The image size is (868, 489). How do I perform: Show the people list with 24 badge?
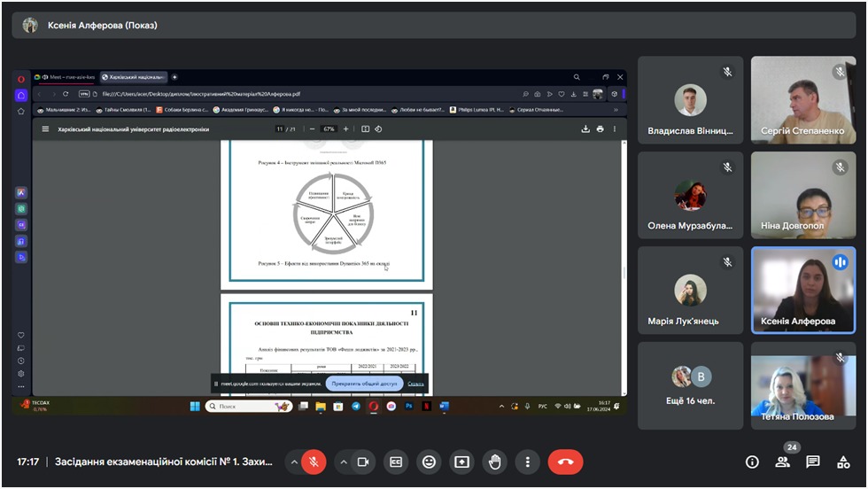782,462
